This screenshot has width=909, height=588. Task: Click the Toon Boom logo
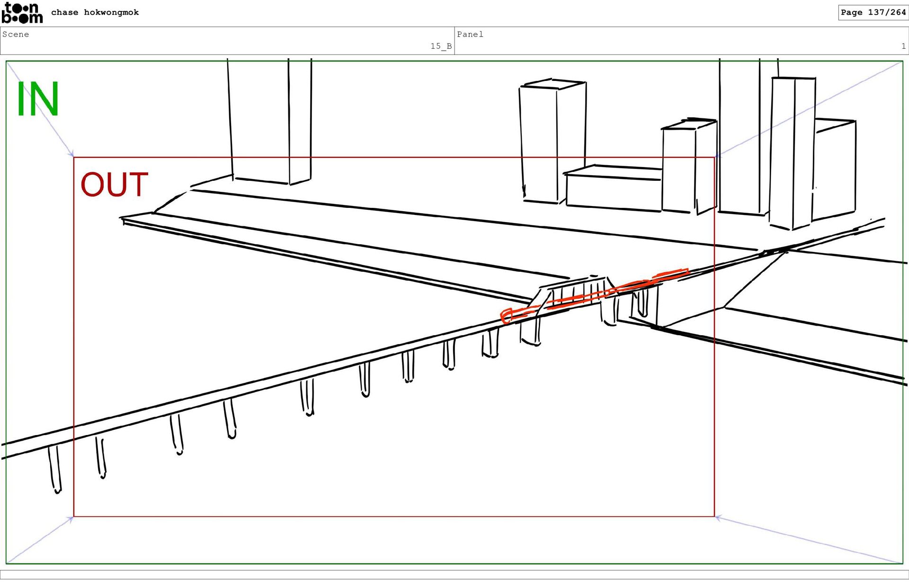click(22, 13)
